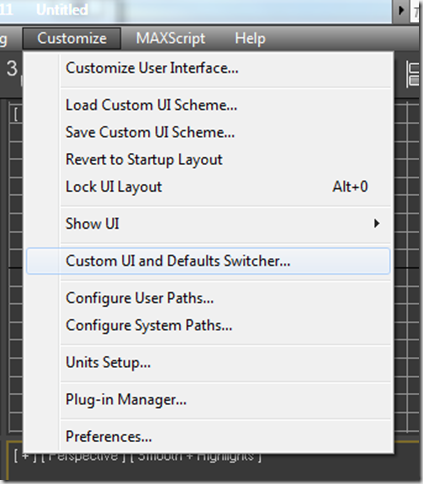Open Preferences from Customize menu
This screenshot has height=484, width=423.
(208, 437)
